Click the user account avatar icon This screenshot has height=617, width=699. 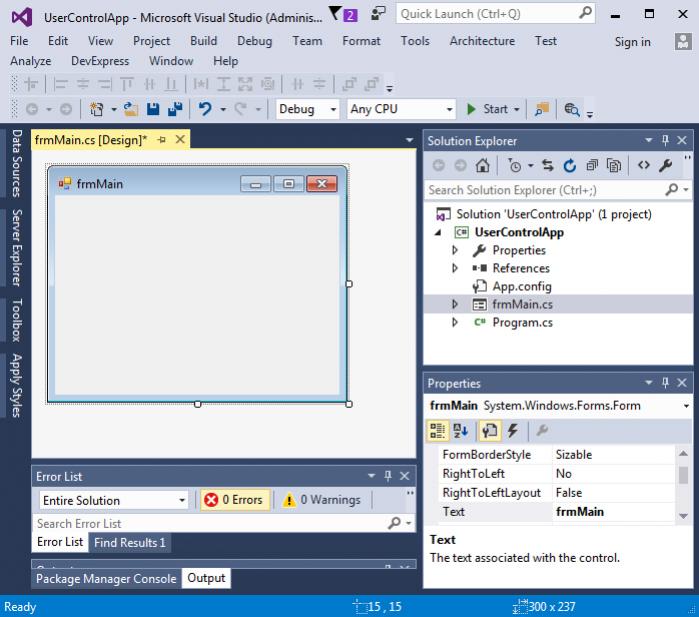pos(683,41)
